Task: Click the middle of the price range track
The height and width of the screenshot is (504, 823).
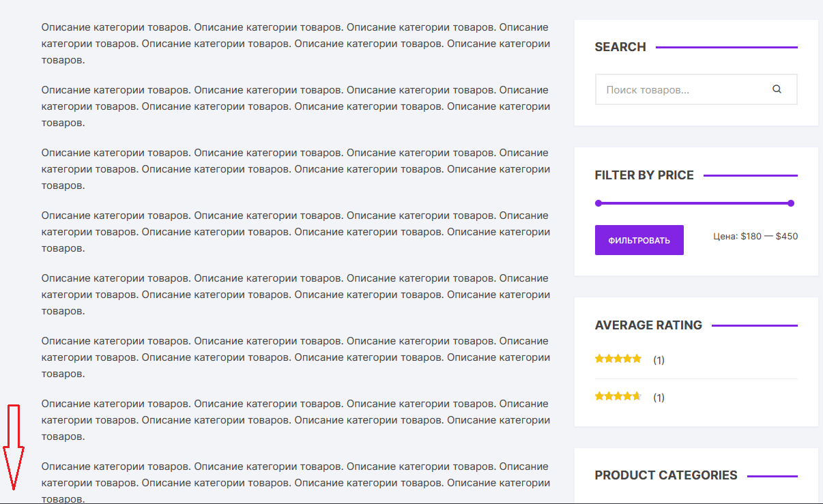Action: pos(695,203)
